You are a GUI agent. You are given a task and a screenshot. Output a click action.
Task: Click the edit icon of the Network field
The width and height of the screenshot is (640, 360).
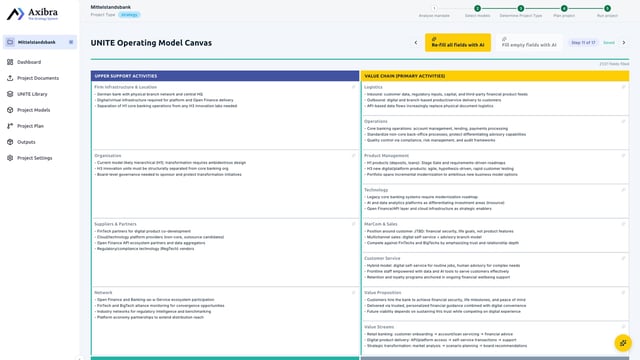(353, 293)
